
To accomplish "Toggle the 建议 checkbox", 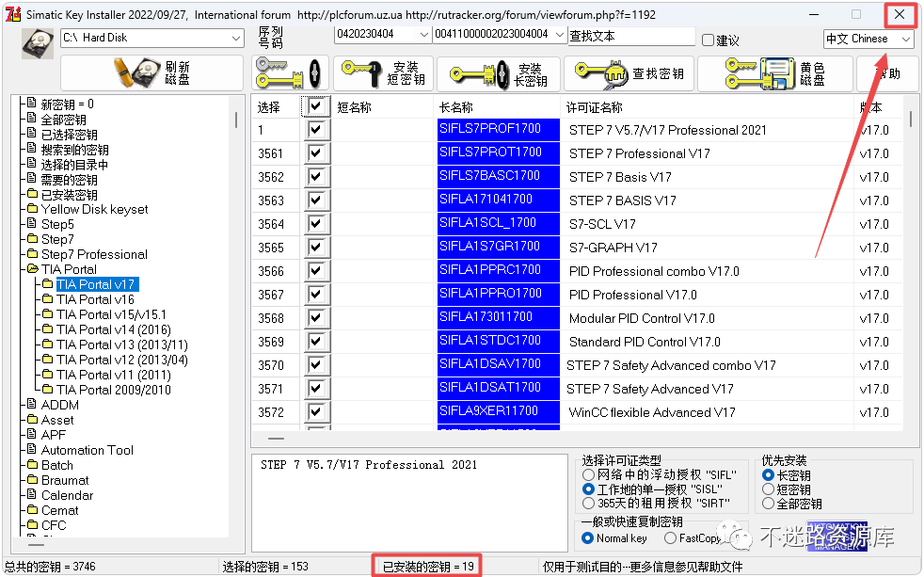I will 708,40.
